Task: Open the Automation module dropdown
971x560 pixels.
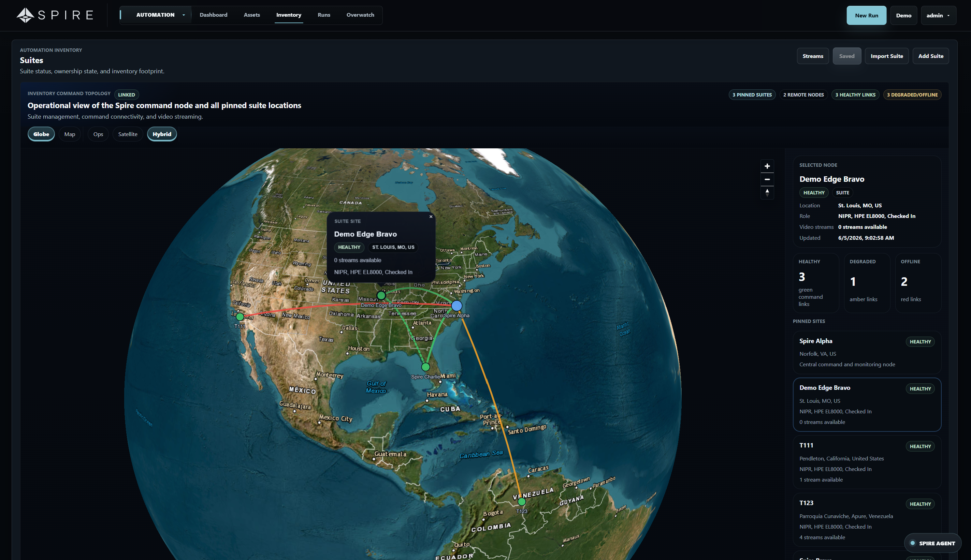Action: (x=156, y=15)
